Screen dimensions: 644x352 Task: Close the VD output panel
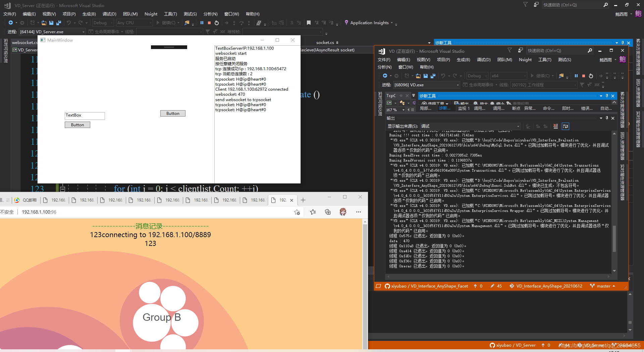point(613,118)
